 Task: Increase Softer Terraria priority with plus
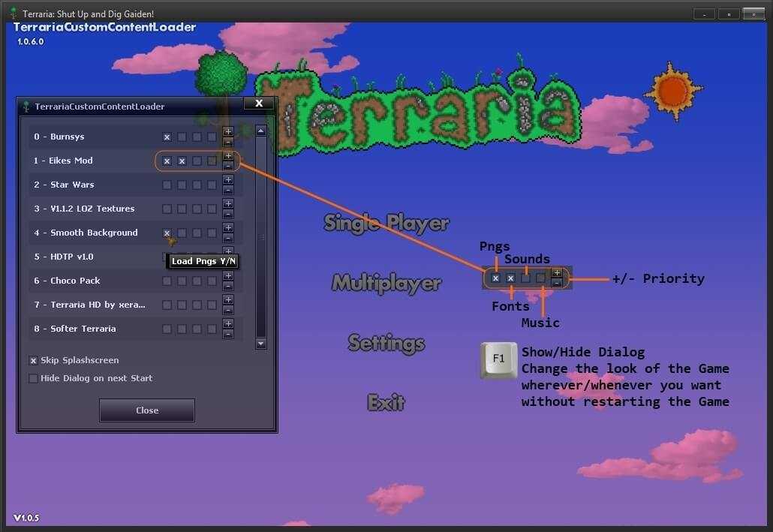click(x=227, y=324)
